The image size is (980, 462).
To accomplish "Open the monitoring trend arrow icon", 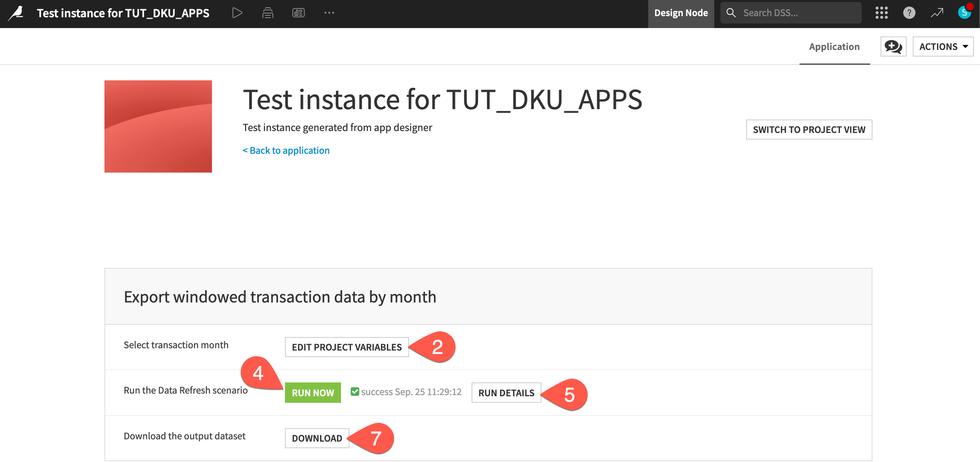I will (937, 13).
